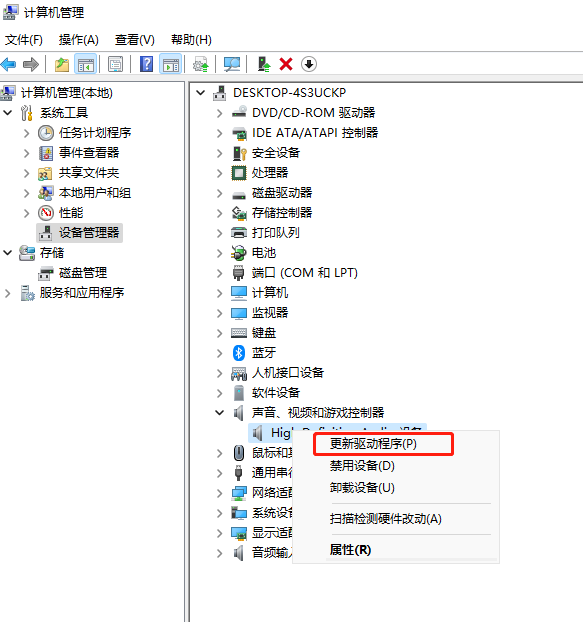Image resolution: width=583 pixels, height=622 pixels.
Task: Open the 帮助(H) menu
Action: tap(191, 40)
